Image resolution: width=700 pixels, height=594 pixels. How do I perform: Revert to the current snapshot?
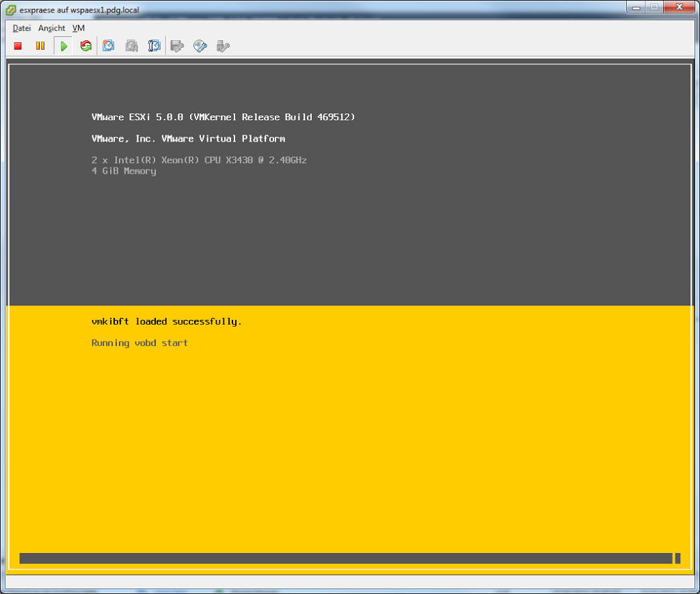click(132, 46)
